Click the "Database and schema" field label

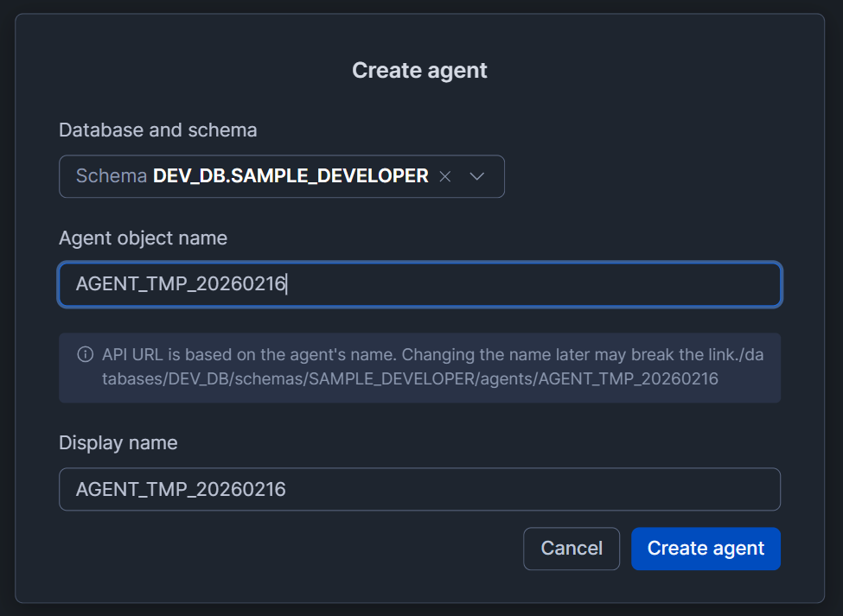point(157,130)
